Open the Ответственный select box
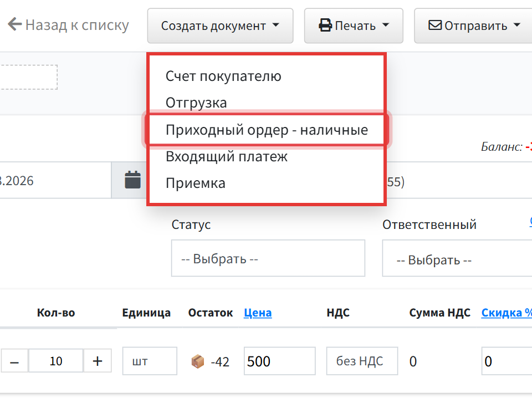Screen dimensions: 532x398 (457, 258)
